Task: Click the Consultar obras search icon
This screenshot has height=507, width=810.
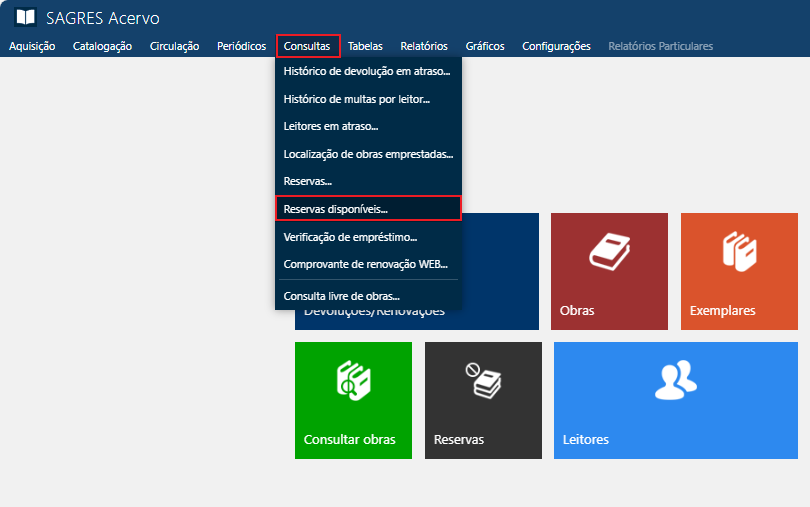Action: click(x=353, y=381)
